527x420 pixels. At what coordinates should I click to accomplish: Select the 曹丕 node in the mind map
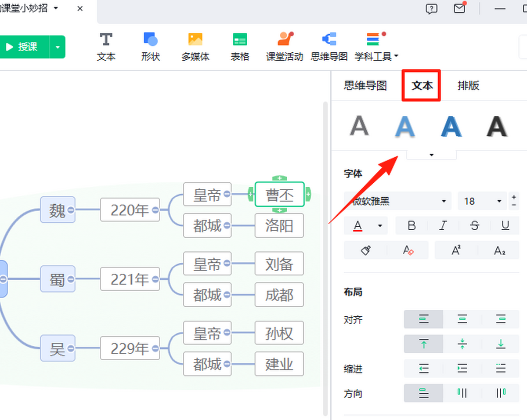click(x=279, y=194)
